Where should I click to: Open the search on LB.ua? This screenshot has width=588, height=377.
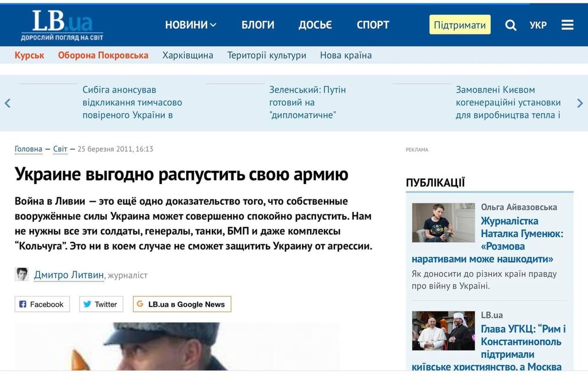(x=510, y=25)
